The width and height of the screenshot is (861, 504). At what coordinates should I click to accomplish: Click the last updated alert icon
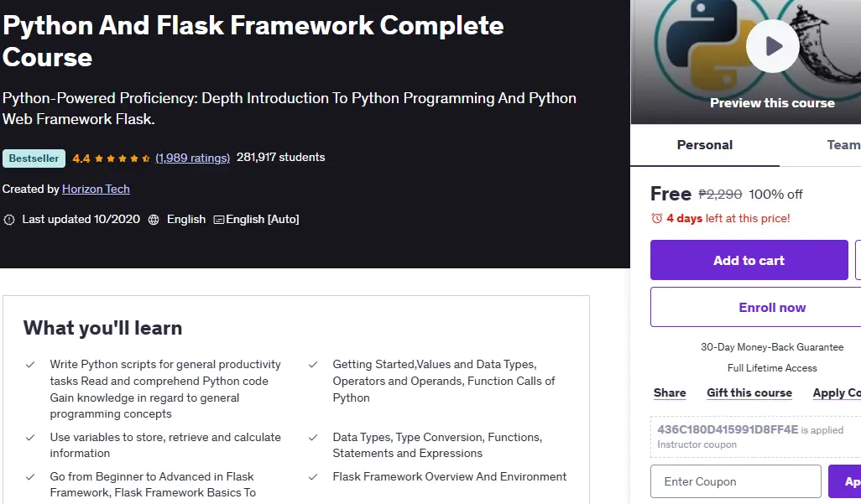pyautogui.click(x=8, y=220)
